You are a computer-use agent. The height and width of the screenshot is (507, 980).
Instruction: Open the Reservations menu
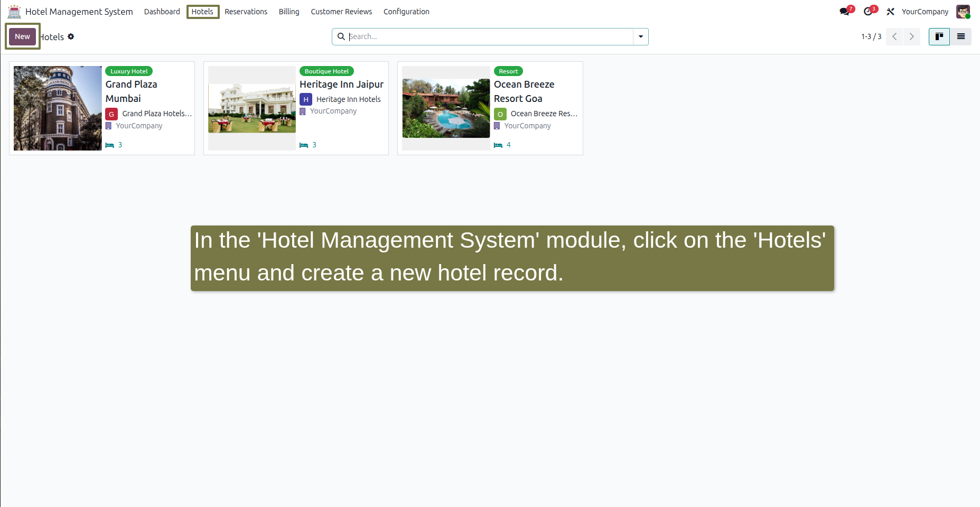[246, 12]
